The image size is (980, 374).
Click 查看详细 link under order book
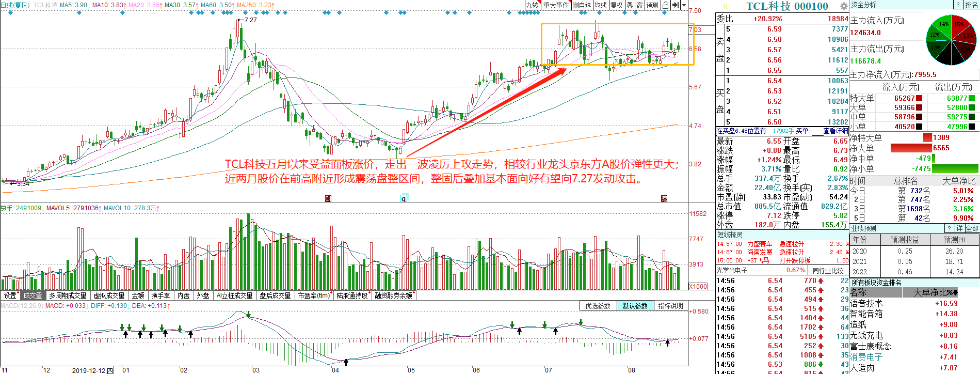tap(836, 131)
